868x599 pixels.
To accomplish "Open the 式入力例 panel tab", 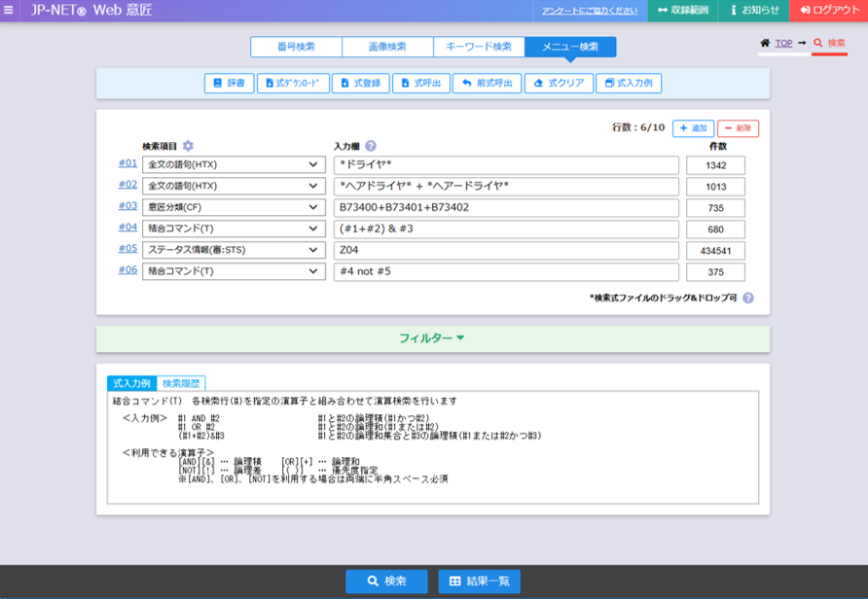I will pos(131,383).
